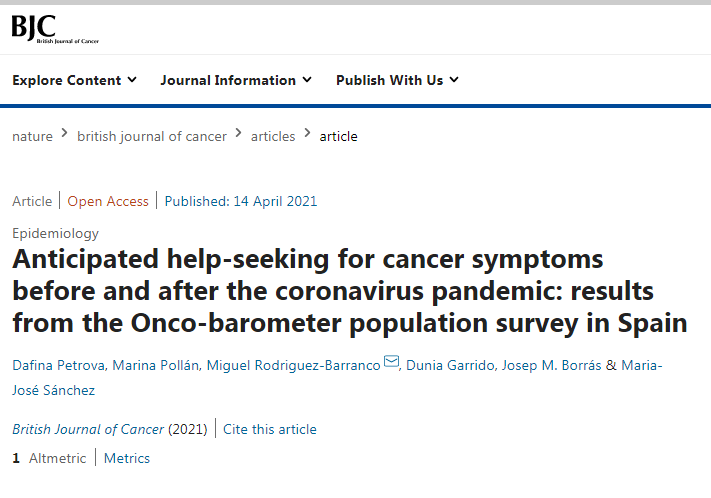Open author Dafina Petrova's details

click(x=56, y=365)
